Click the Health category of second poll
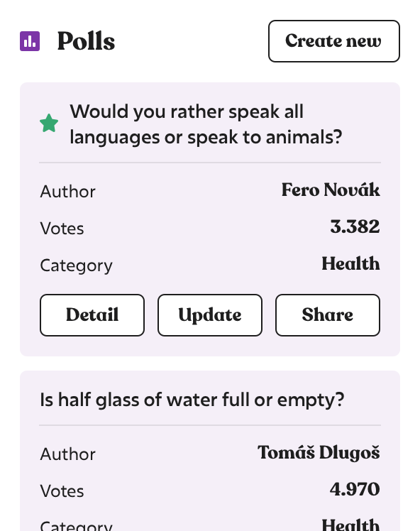Image resolution: width=420 pixels, height=531 pixels. coord(350,524)
